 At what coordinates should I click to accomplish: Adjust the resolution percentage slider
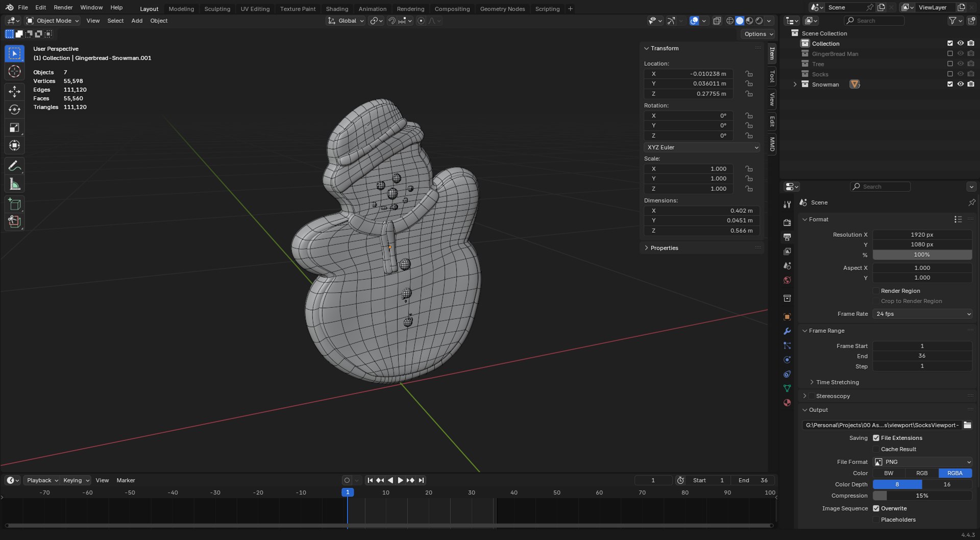[922, 255]
